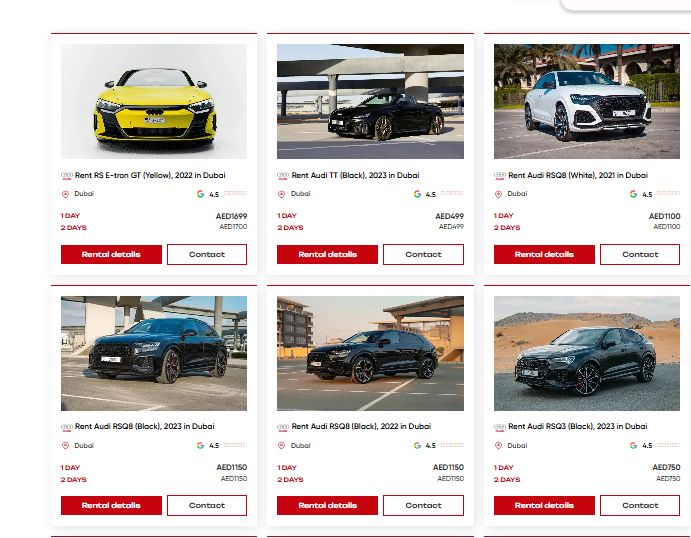
Task: Open the yellow RS E-tron GT photo
Action: tap(154, 101)
